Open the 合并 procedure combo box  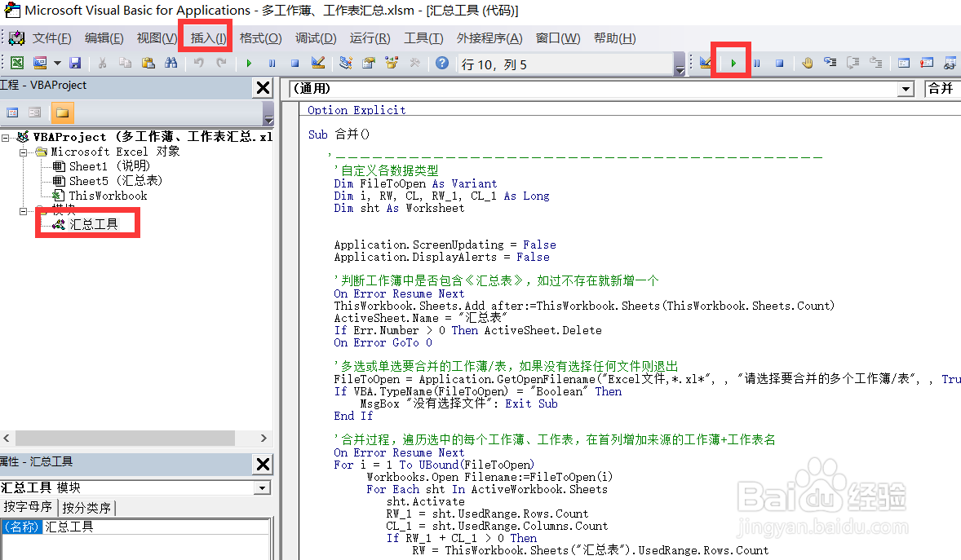[942, 89]
